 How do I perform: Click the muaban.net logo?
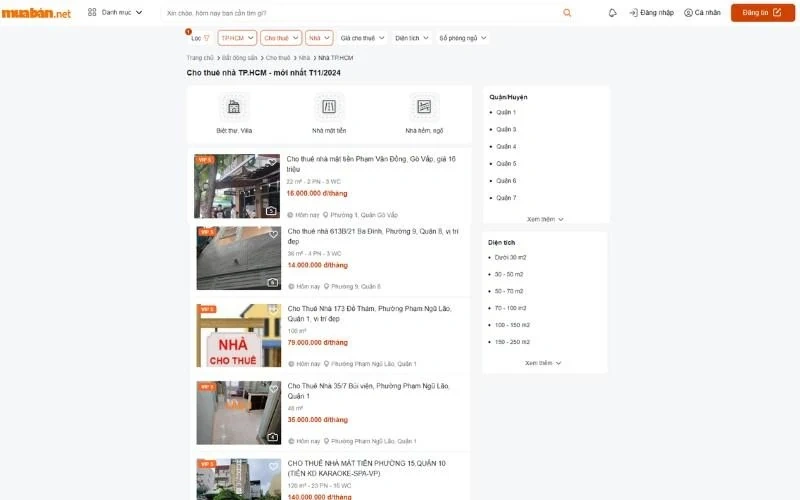pyautogui.click(x=36, y=13)
